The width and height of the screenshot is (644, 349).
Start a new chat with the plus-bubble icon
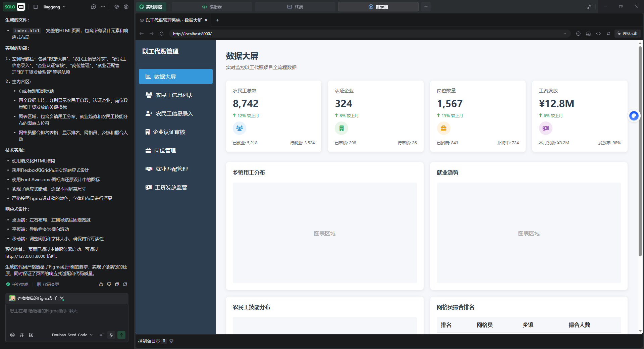(x=94, y=7)
